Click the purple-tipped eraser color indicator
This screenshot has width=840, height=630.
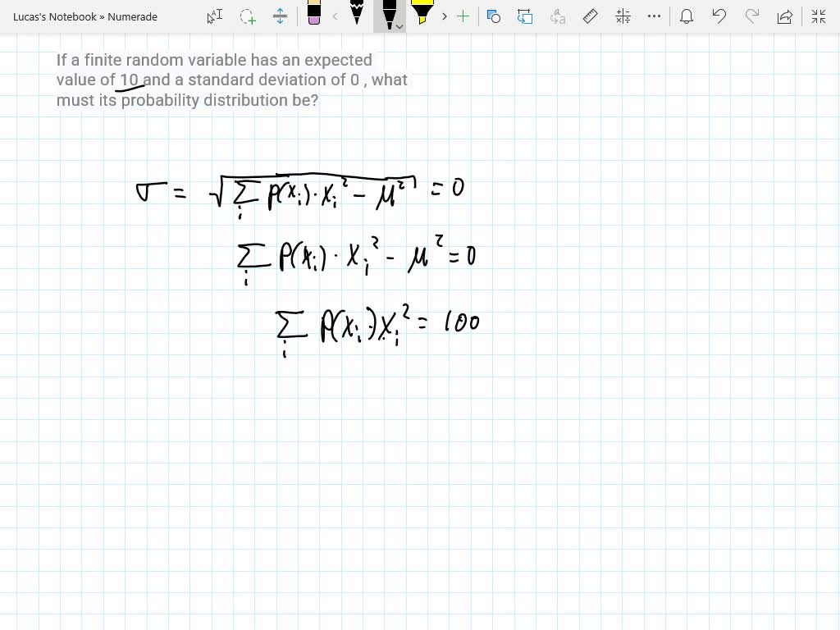[316, 25]
